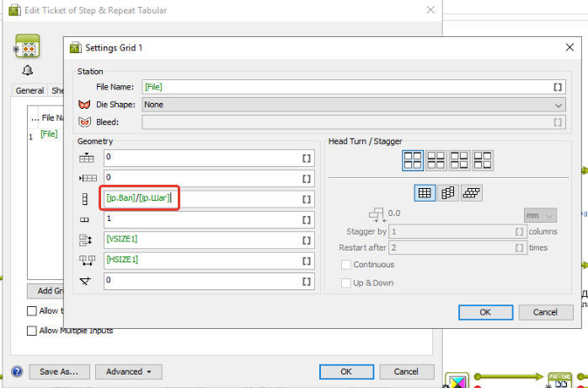Click the horizontal offset geometry icon
Viewport: 588px width, 388px height.
click(x=88, y=178)
